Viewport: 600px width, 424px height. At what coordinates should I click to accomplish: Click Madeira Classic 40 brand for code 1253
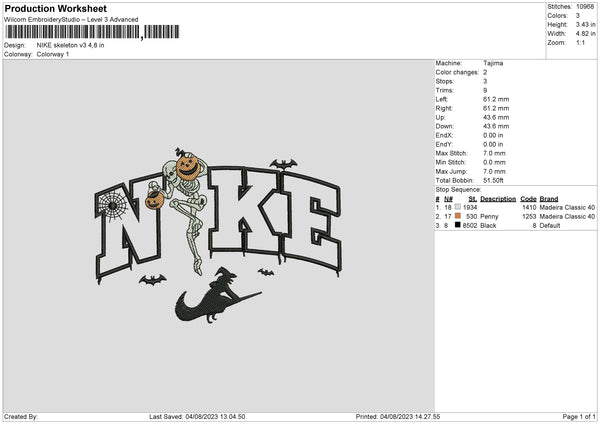[567, 217]
